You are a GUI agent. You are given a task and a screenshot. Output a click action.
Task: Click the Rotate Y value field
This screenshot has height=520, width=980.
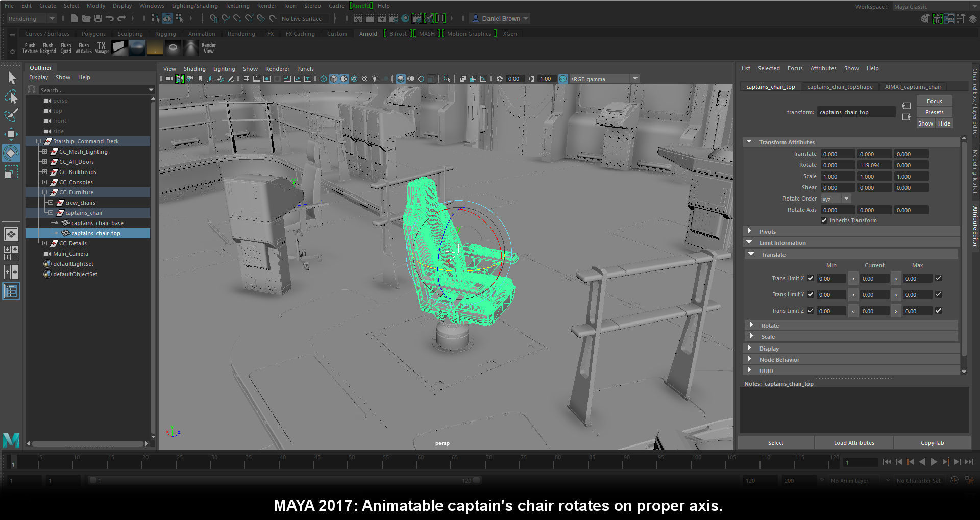[x=874, y=165]
